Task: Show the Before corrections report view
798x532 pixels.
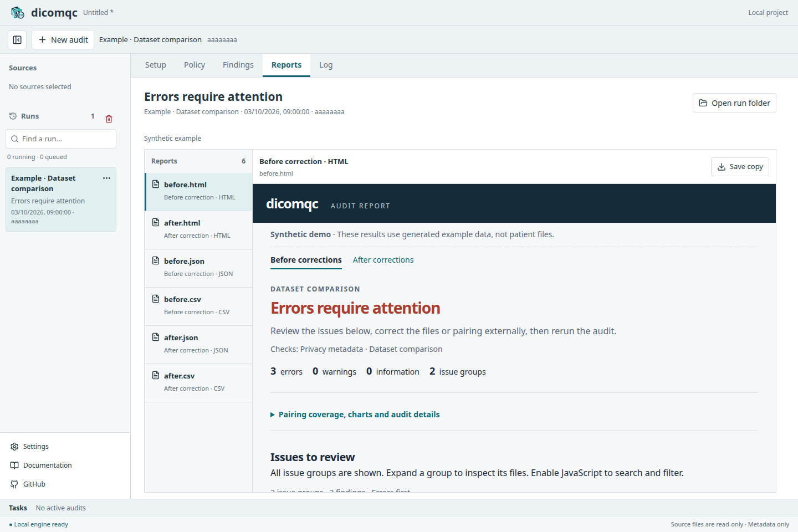Action: tap(306, 260)
